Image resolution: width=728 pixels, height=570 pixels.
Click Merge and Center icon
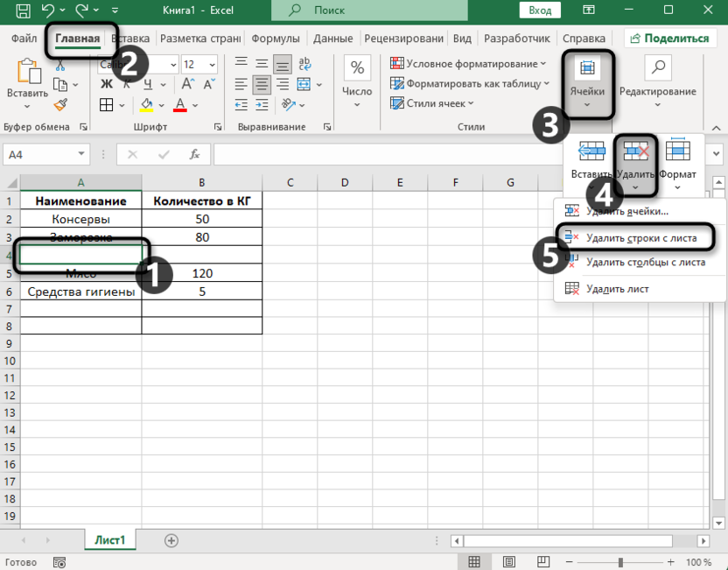(x=304, y=85)
